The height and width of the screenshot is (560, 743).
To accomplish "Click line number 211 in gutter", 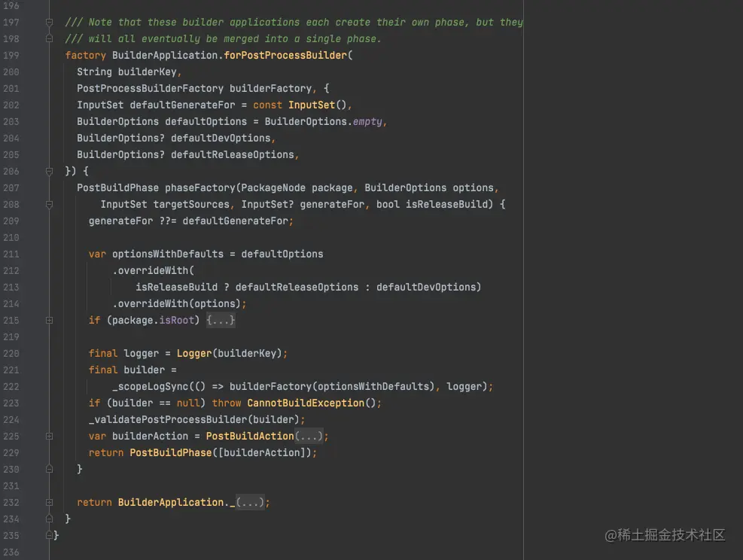I will click(x=11, y=254).
